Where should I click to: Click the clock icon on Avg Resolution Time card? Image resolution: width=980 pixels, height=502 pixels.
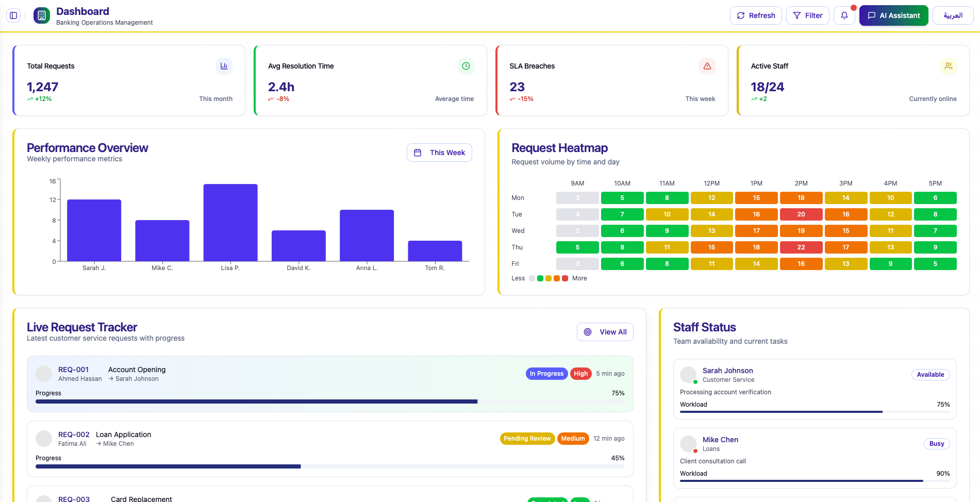tap(466, 66)
